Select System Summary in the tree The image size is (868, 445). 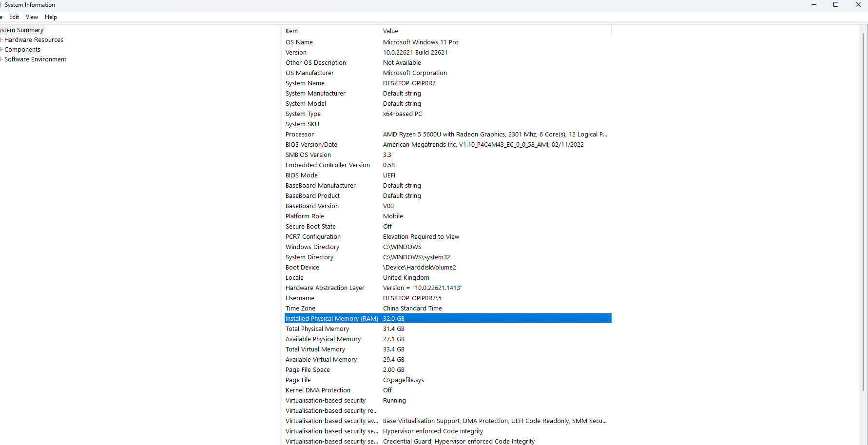tap(22, 30)
